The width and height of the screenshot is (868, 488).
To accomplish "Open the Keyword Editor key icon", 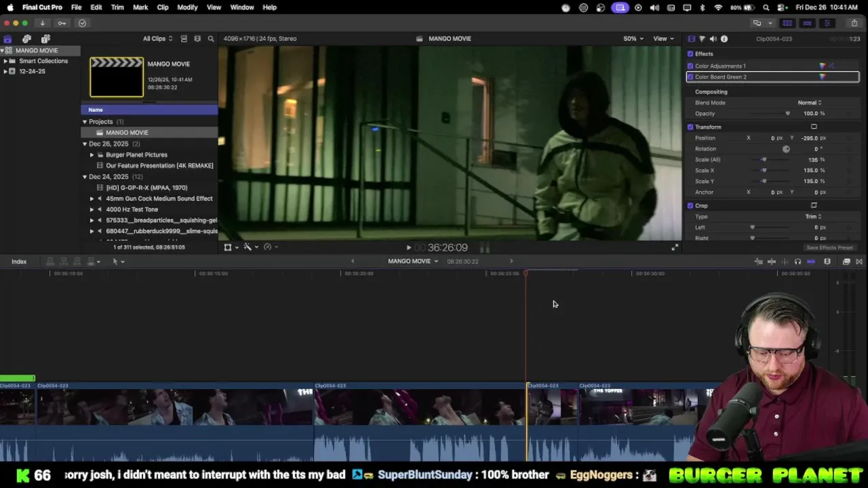I will tap(62, 23).
